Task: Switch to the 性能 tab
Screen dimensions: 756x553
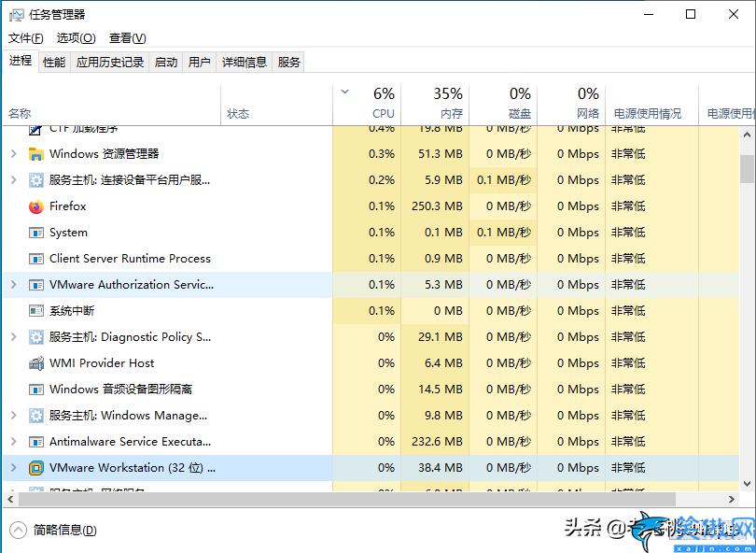Action: (54, 63)
